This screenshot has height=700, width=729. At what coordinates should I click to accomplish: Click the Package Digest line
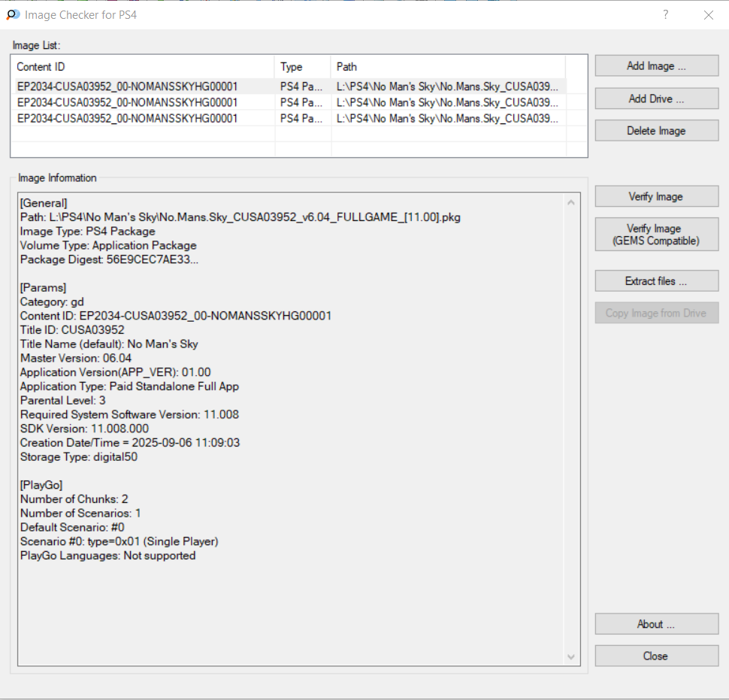coord(109,259)
